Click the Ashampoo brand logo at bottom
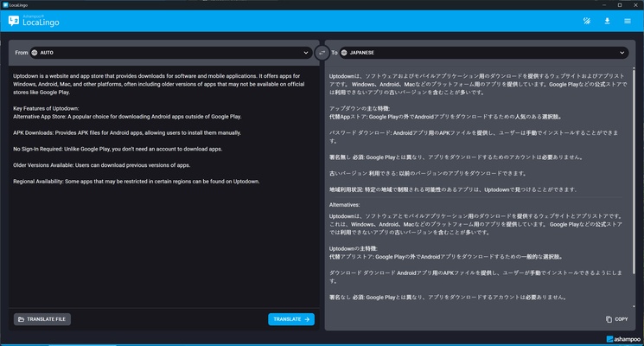 pyautogui.click(x=622, y=338)
